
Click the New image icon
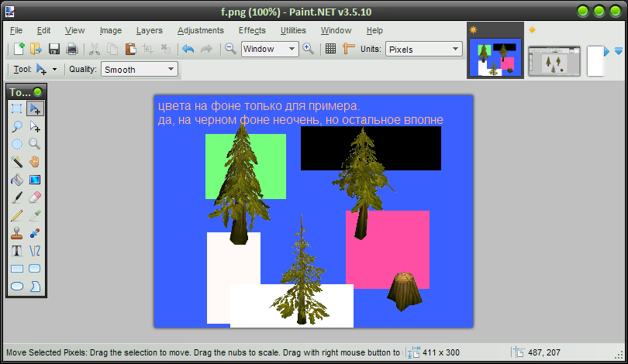pyautogui.click(x=19, y=50)
